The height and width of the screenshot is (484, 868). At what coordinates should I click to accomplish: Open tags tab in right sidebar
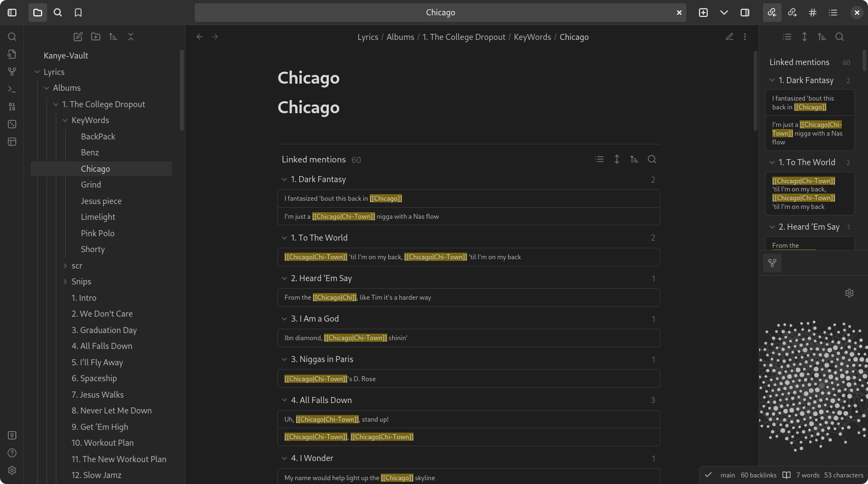point(813,13)
